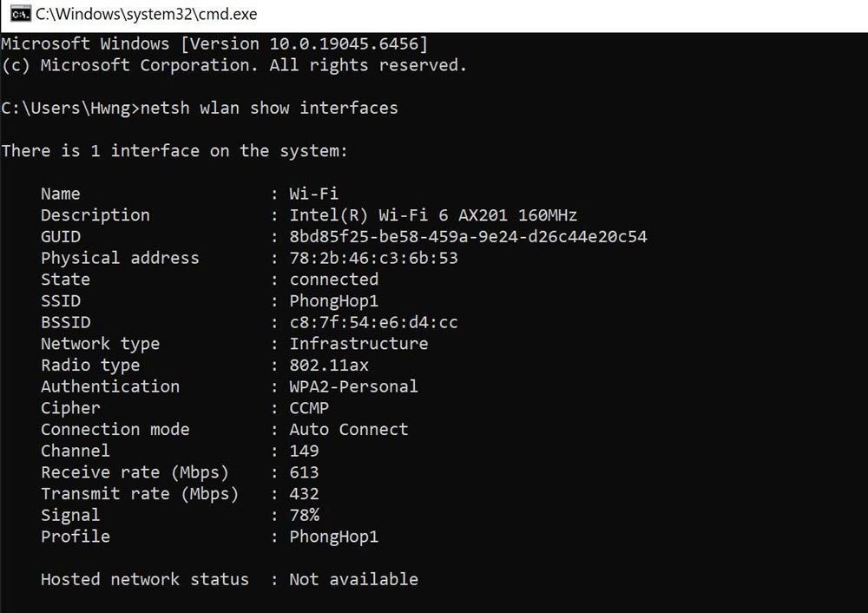
Task: Select the State value connected
Action: [333, 279]
